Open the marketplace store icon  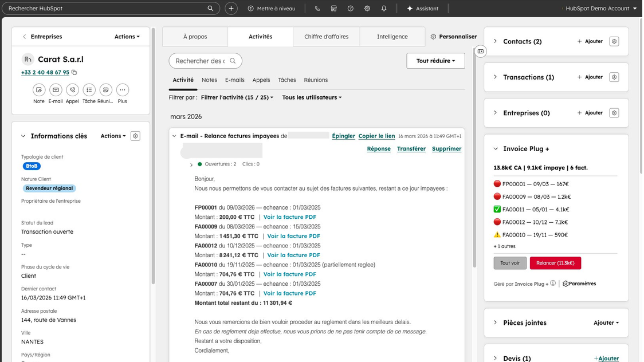coord(334,8)
